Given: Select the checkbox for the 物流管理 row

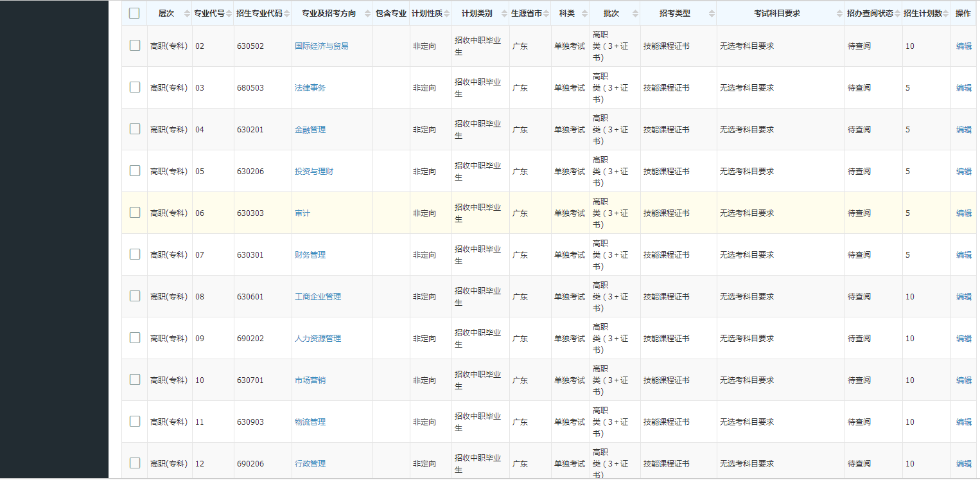Looking at the screenshot, I should (135, 421).
